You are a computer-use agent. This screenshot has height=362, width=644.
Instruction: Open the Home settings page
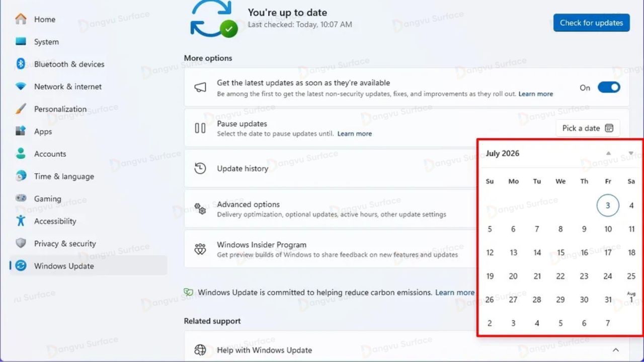(44, 19)
